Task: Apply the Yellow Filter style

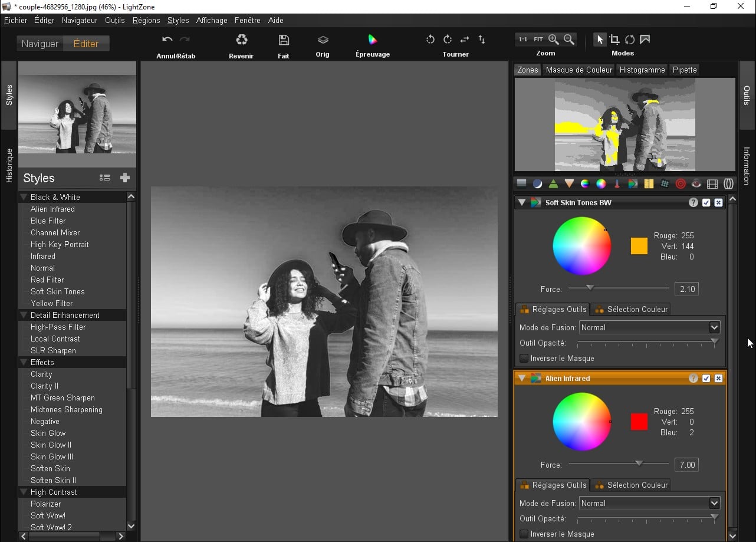Action: [52, 303]
